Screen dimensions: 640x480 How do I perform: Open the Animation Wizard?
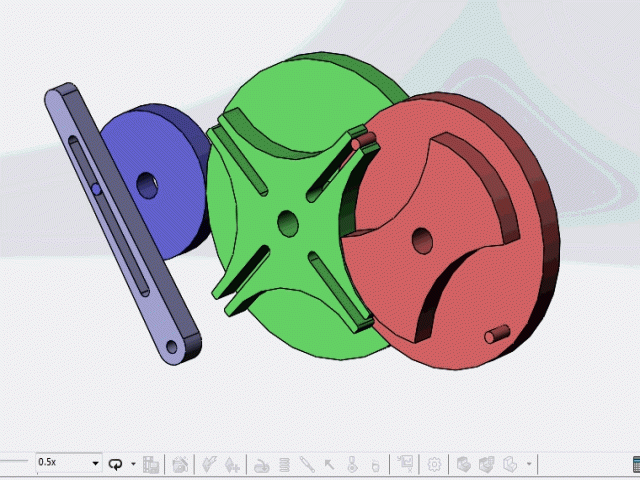pos(180,464)
